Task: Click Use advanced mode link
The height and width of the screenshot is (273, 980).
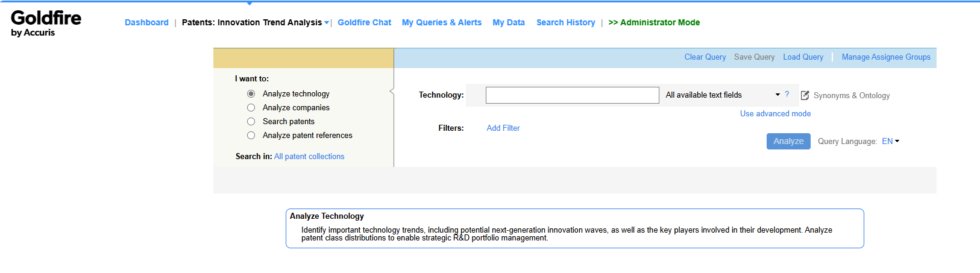Action: click(775, 114)
